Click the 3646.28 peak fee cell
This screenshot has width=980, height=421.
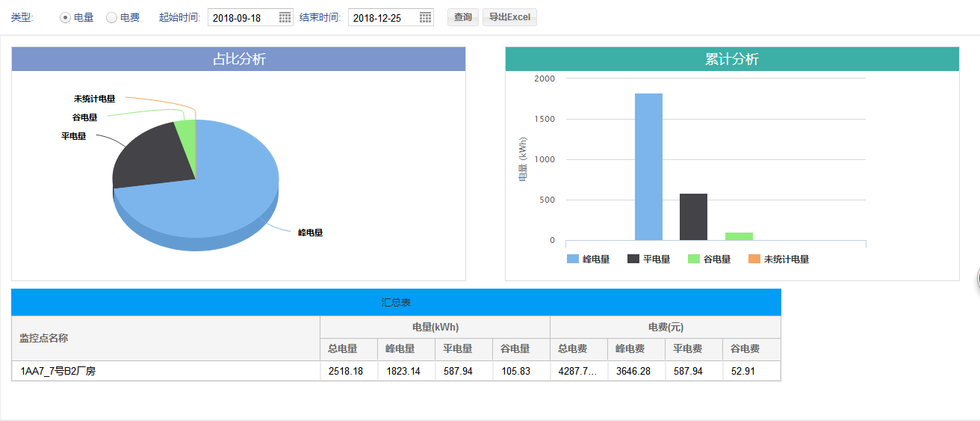pos(636,371)
